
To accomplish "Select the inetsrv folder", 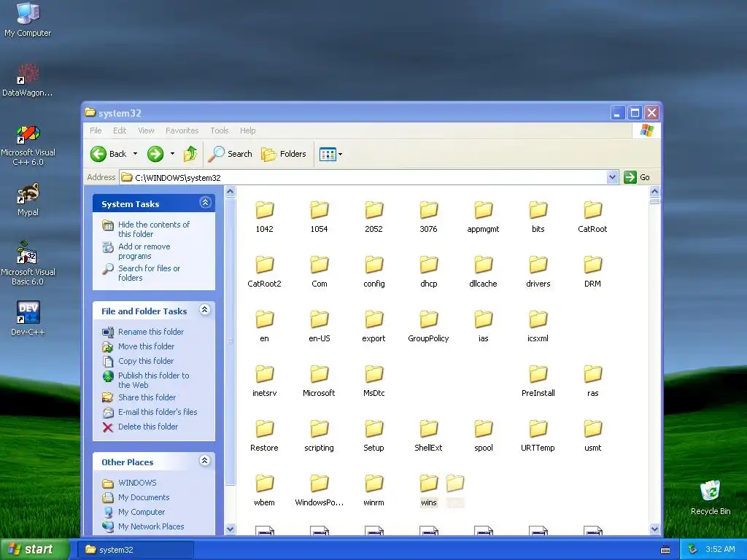I will click(x=264, y=381).
